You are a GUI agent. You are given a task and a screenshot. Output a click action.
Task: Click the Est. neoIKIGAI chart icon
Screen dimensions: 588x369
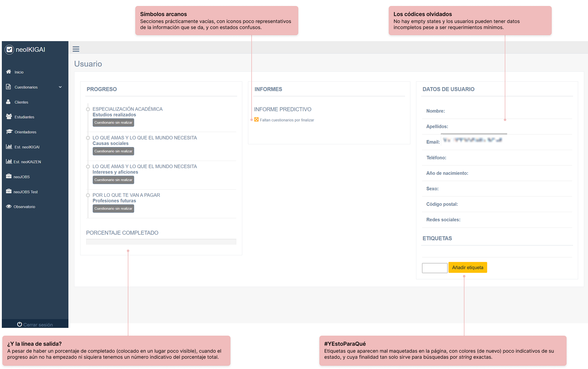click(x=9, y=147)
